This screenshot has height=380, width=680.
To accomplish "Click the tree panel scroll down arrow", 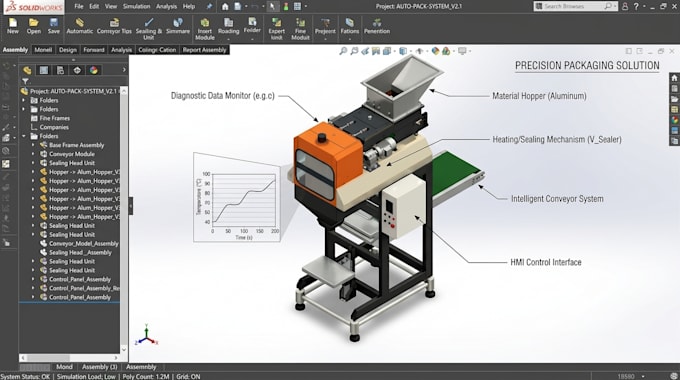I will click(x=124, y=349).
